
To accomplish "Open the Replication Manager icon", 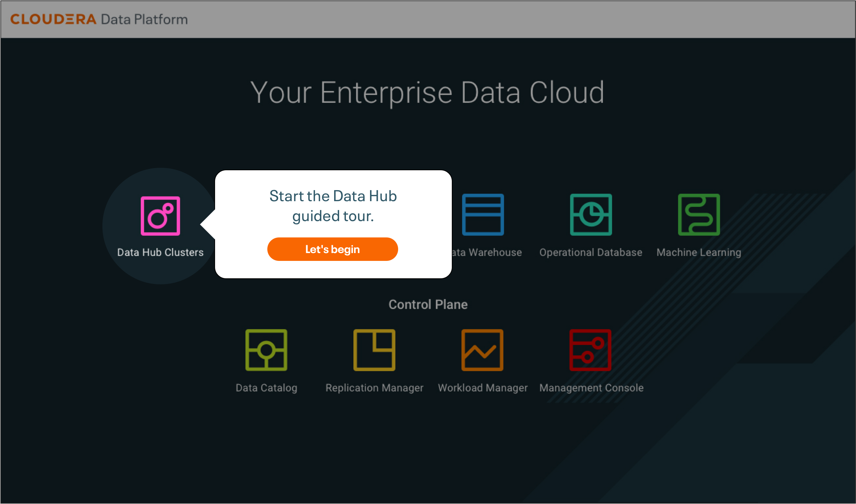I will point(374,350).
